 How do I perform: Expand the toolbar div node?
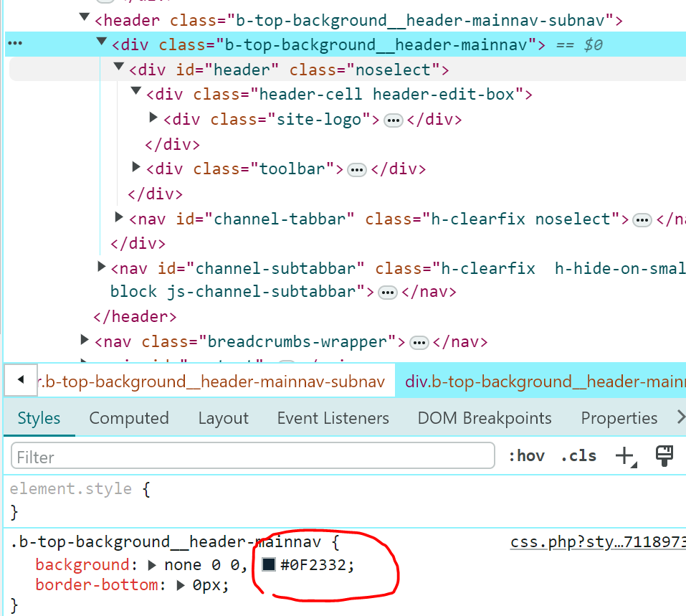point(136,166)
